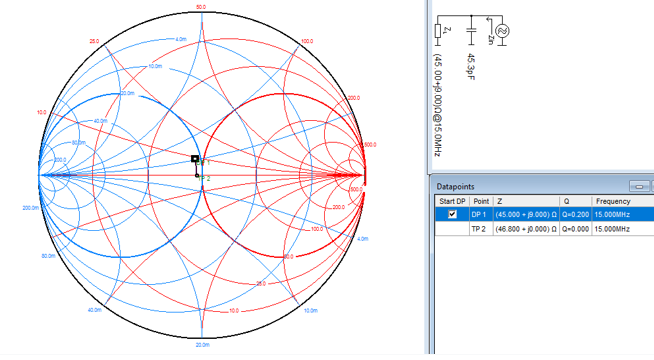Click the Start DP column header
The image size is (654, 360).
coord(452,201)
